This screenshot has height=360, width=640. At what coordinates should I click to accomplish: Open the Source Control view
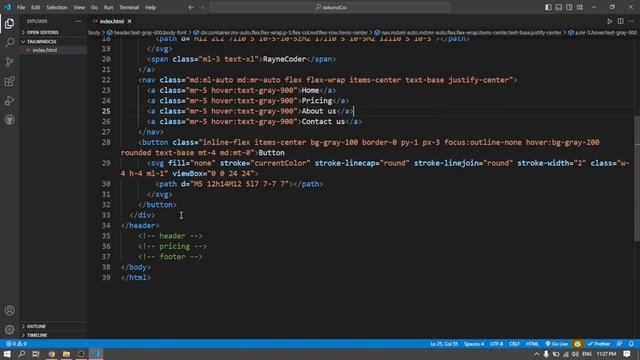coord(9,62)
